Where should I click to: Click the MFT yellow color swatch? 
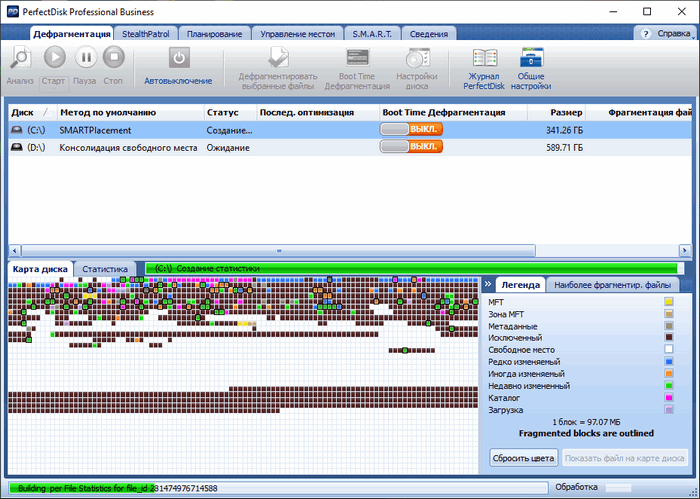coord(669,302)
